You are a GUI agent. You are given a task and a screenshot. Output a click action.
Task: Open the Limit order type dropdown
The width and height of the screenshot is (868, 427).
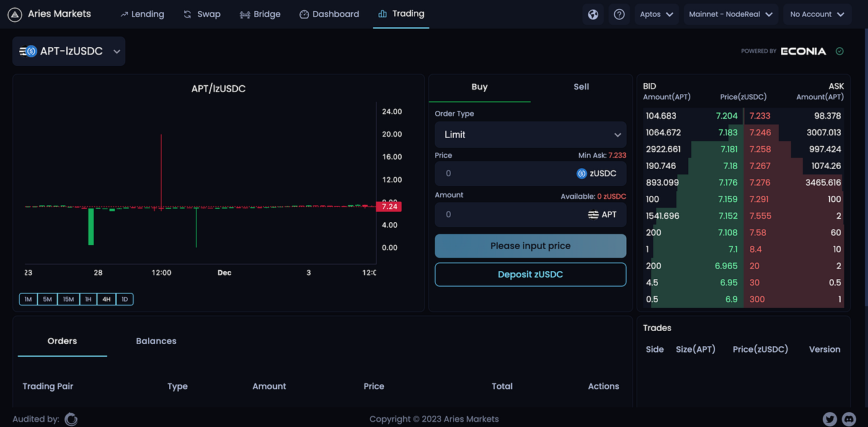pos(531,135)
